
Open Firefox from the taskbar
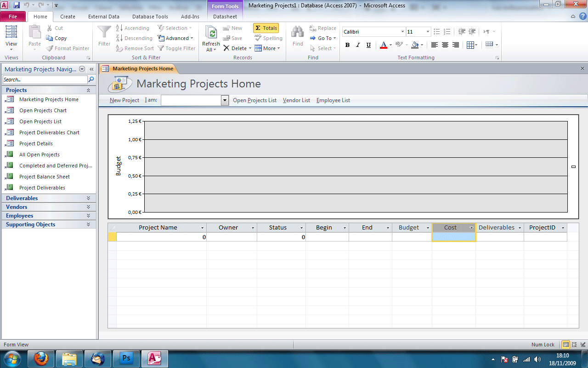[41, 358]
